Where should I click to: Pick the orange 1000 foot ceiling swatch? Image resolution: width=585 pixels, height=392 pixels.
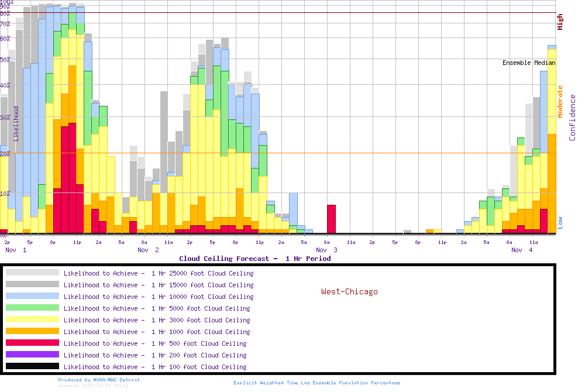tap(32, 331)
